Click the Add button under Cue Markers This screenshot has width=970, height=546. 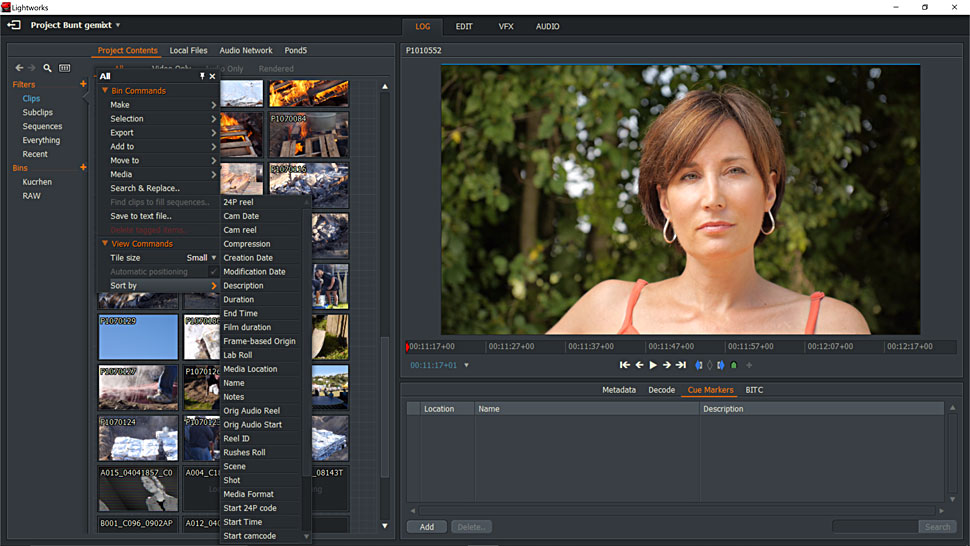point(426,527)
